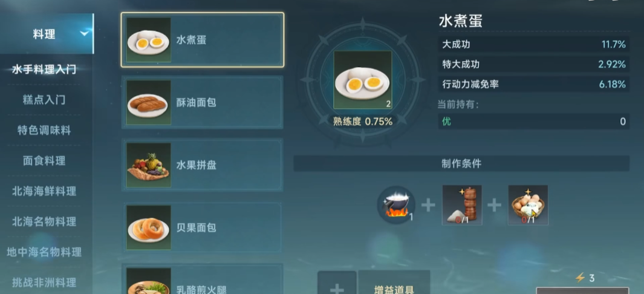Click the lightning energy icon

pyautogui.click(x=579, y=278)
